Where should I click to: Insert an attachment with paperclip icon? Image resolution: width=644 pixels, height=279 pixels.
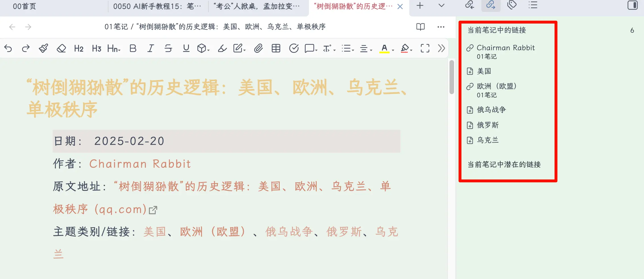[x=258, y=48]
